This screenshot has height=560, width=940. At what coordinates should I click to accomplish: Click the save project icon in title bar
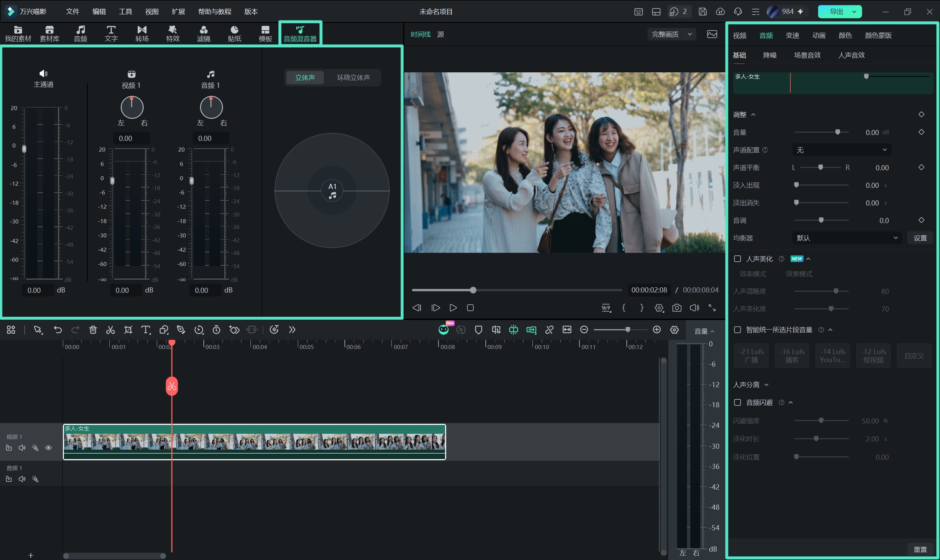tap(702, 12)
